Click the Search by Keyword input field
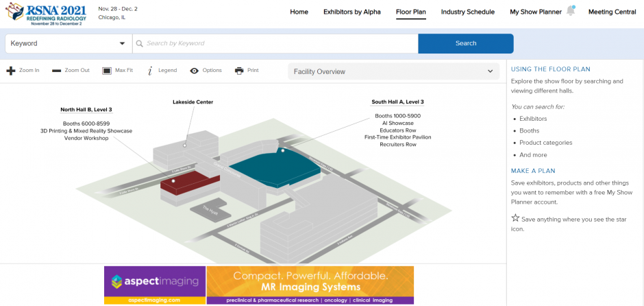This screenshot has width=644, height=306. tap(274, 43)
